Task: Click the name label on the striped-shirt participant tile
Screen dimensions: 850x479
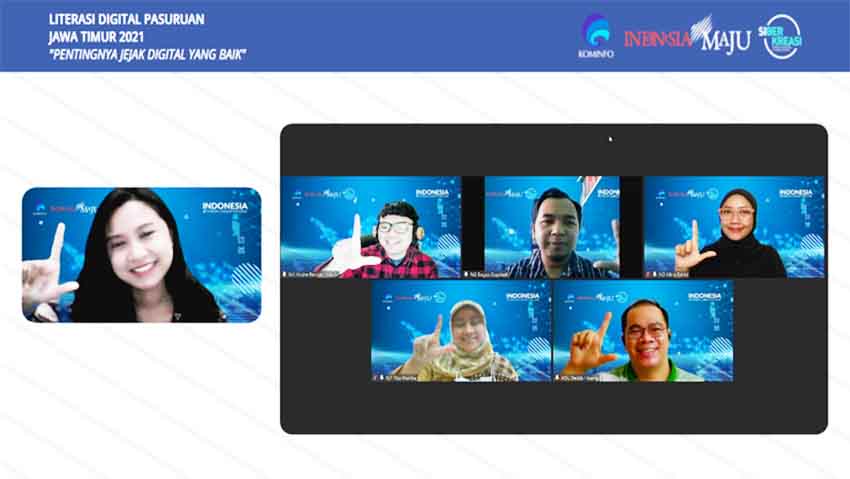Action: point(490,275)
